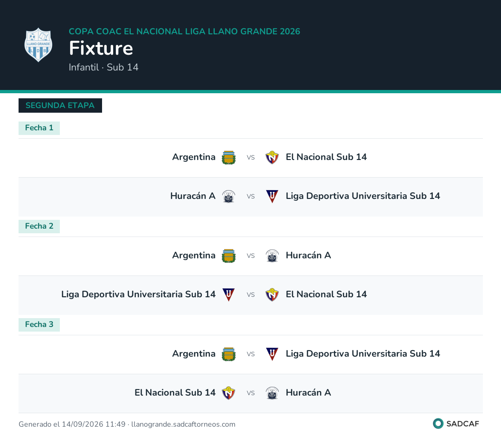The height and width of the screenshot is (448, 501).
Task: Select the Fecha 2 label
Action: click(39, 227)
